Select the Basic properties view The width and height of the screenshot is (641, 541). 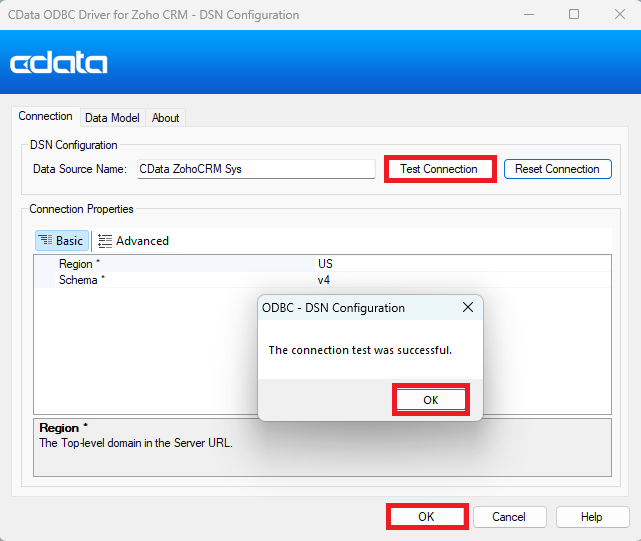coord(62,240)
